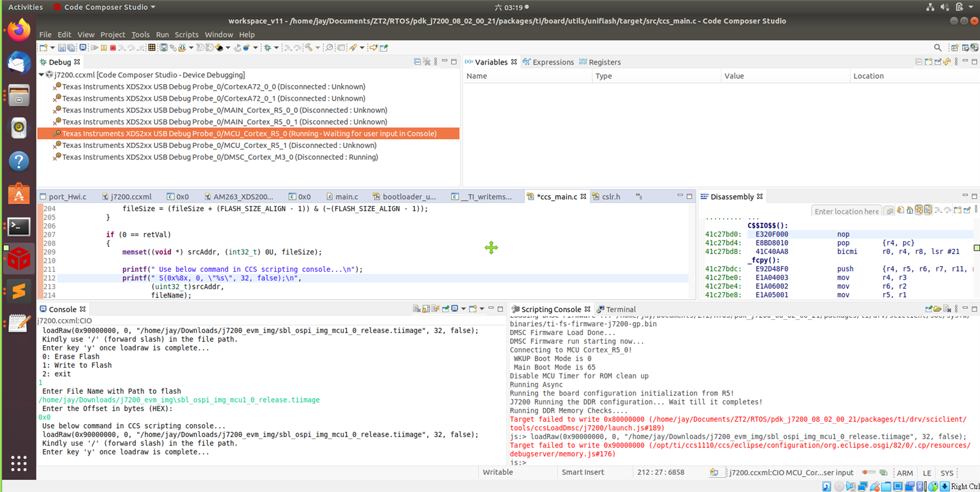The image size is (980, 492).
Task: Click the Scripting Console js:> prompt line
Action: 518,463
